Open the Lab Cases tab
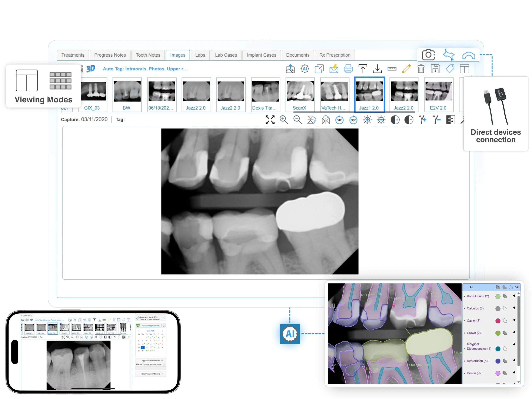The height and width of the screenshot is (399, 532). tap(226, 55)
